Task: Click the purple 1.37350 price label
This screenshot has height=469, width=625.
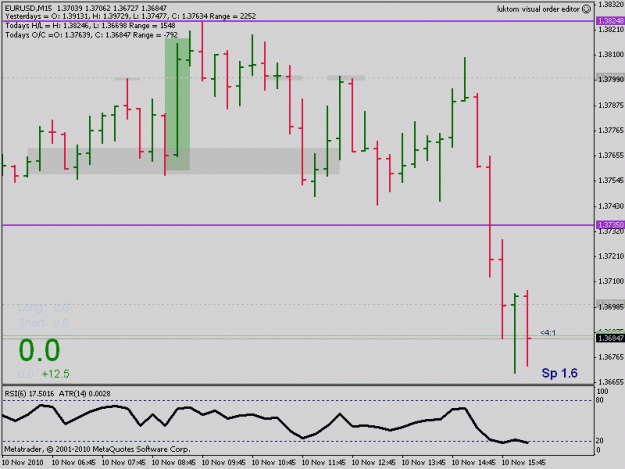Action: tap(610, 225)
